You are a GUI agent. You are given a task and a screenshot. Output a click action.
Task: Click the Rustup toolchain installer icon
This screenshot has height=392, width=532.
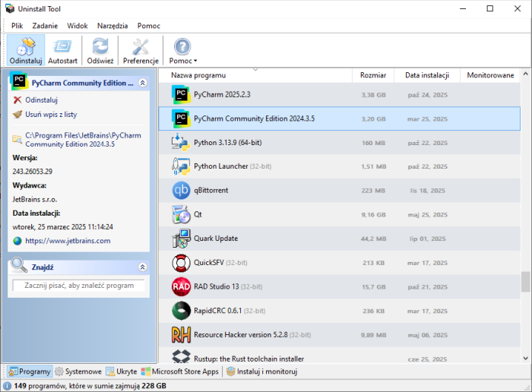click(x=181, y=357)
